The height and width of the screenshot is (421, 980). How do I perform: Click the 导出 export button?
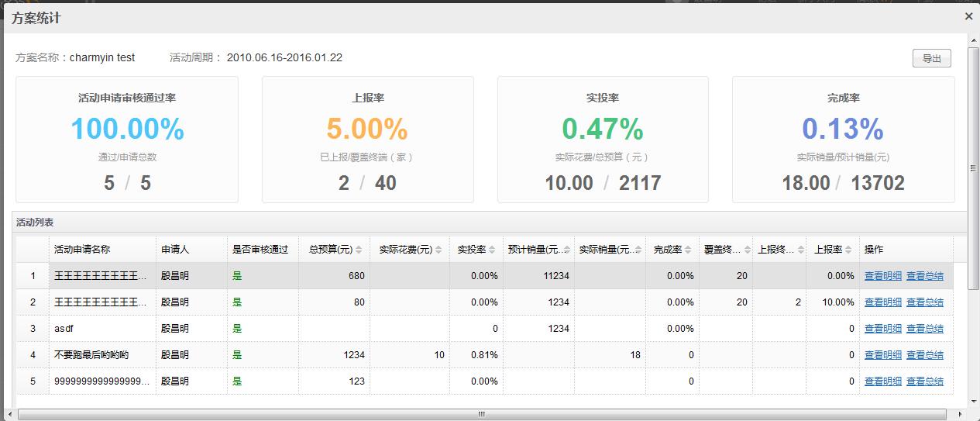click(931, 58)
